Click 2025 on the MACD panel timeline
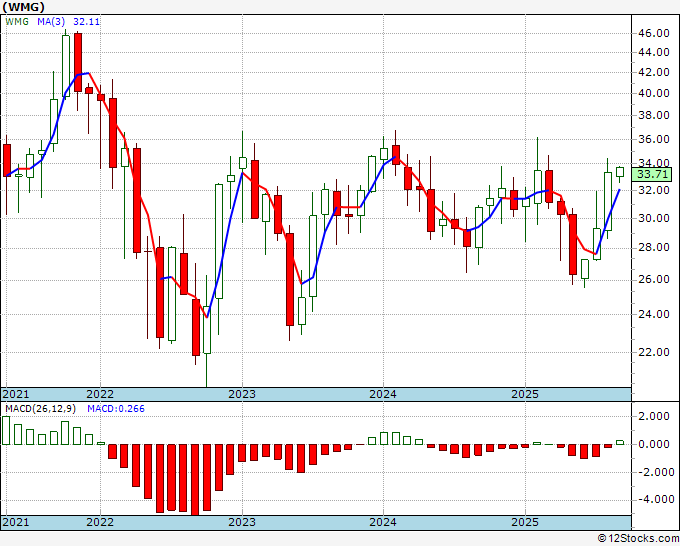Screen dimensions: 680x546 (x=525, y=522)
